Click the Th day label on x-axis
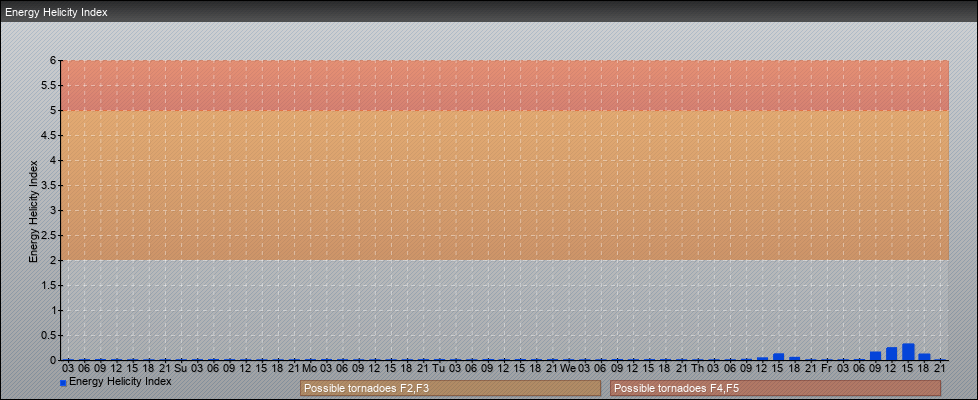 697,369
